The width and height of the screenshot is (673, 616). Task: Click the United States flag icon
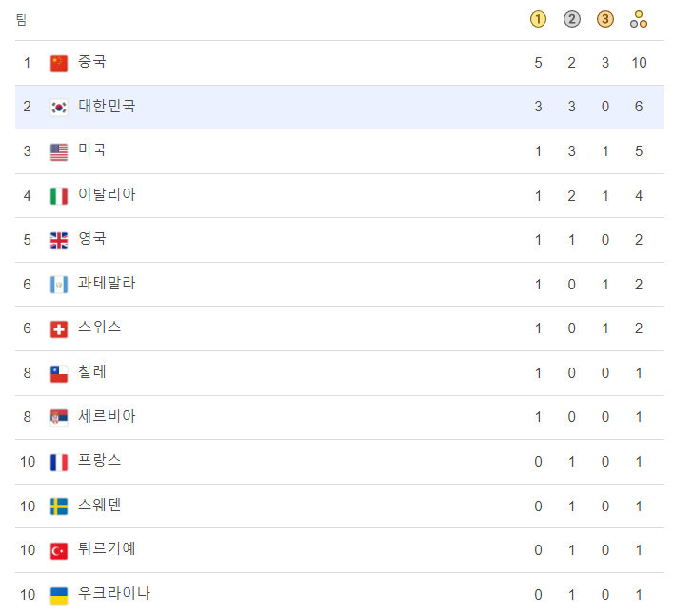pyautogui.click(x=59, y=152)
